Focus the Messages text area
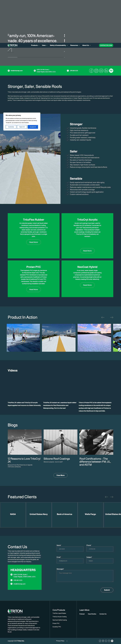Screen dimensions: 121x644 [x=85, y=576]
